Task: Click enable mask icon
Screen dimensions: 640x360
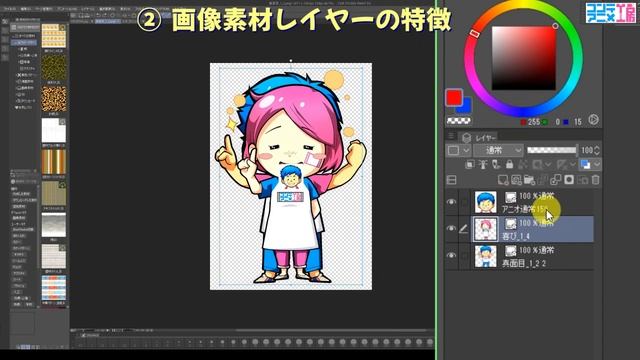Action: click(538, 164)
